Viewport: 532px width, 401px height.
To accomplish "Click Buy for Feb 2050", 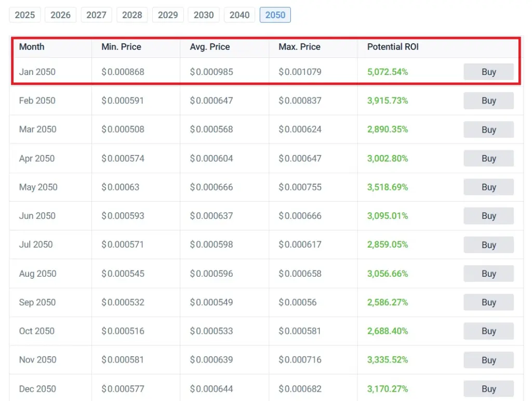I will (x=488, y=100).
